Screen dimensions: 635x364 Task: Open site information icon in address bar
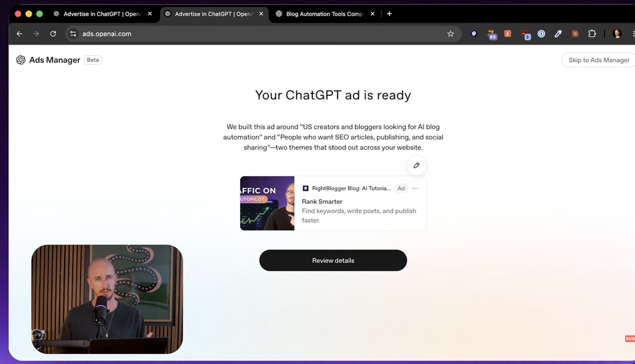(x=73, y=34)
